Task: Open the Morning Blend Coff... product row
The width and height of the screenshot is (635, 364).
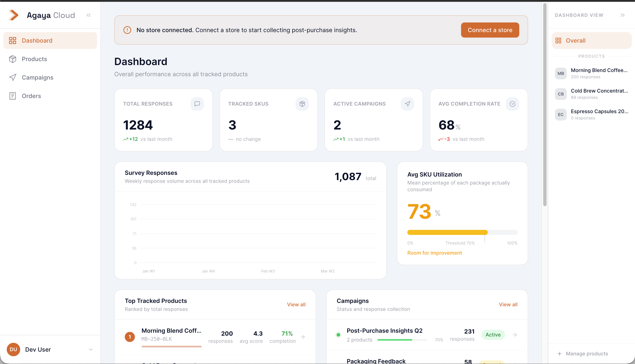Action: pos(215,337)
